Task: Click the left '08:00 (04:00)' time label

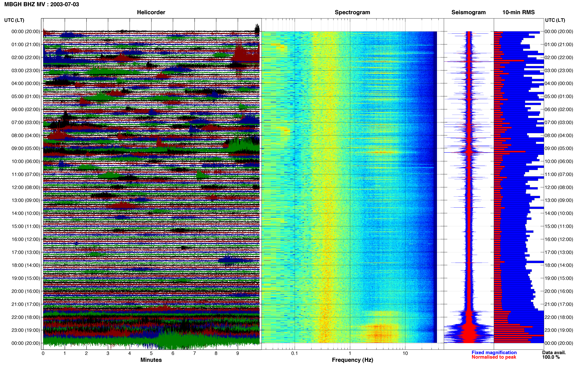Action: [26, 135]
